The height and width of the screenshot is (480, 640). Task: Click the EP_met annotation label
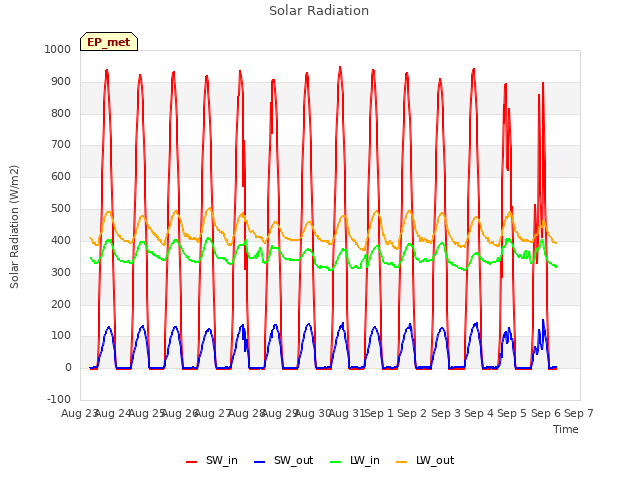coord(109,42)
